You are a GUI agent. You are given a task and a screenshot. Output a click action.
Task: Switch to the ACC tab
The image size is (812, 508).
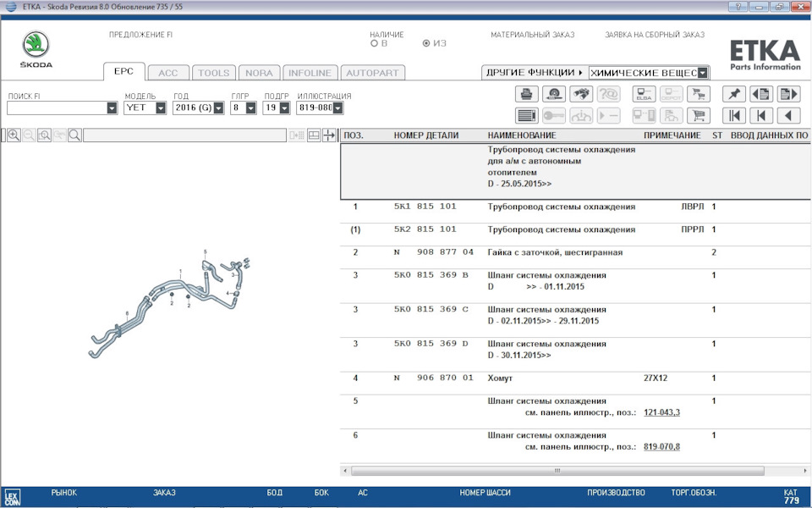click(x=167, y=73)
